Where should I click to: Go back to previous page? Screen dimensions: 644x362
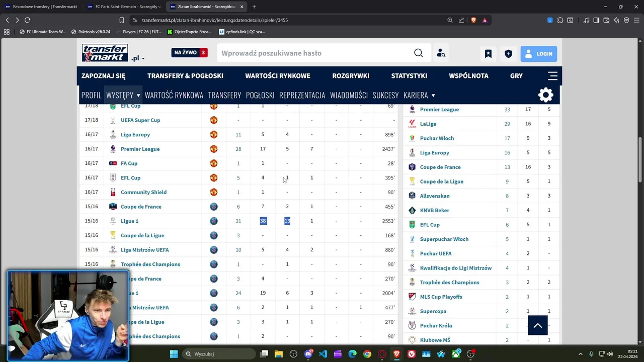click(7, 20)
